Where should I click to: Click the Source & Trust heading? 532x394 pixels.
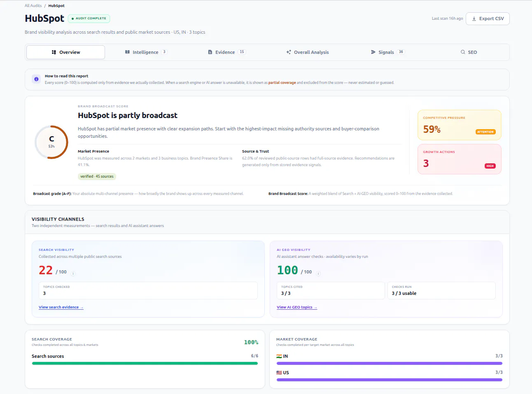(x=255, y=151)
